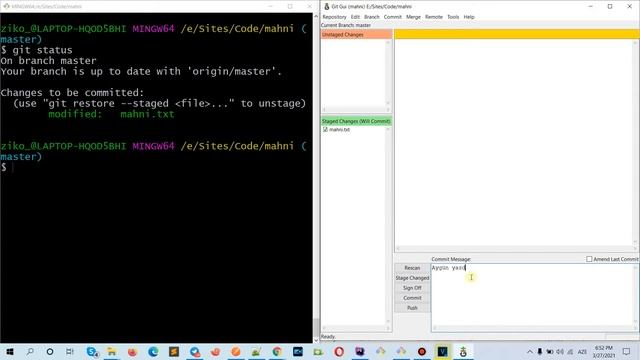Click the yellow diff header bar
The image size is (640, 360).
tap(517, 34)
